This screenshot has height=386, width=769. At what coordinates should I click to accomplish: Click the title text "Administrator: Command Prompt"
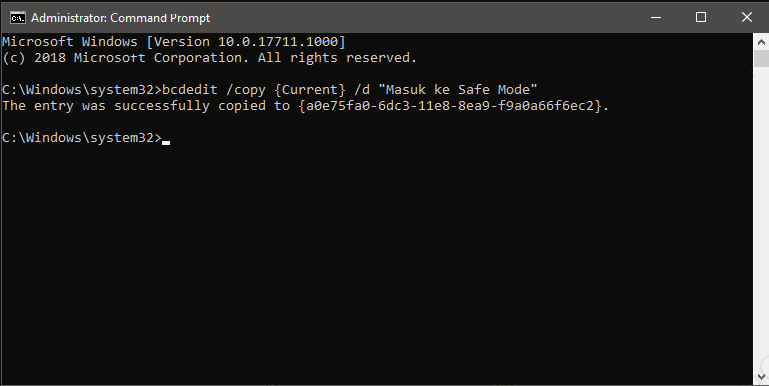coord(121,18)
